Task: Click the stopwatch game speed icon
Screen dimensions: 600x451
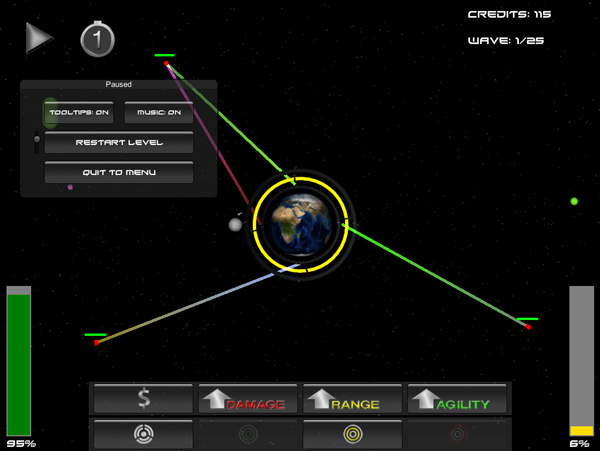Action: (x=97, y=39)
